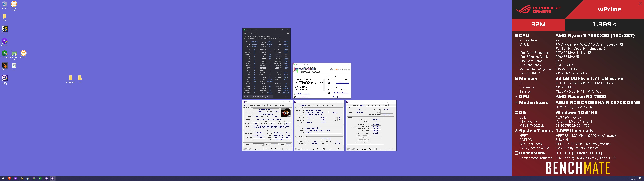Image resolution: width=644 pixels, height=181 pixels.
Task: Click Close button in middle CPU-Z window
Action: pos(339,149)
